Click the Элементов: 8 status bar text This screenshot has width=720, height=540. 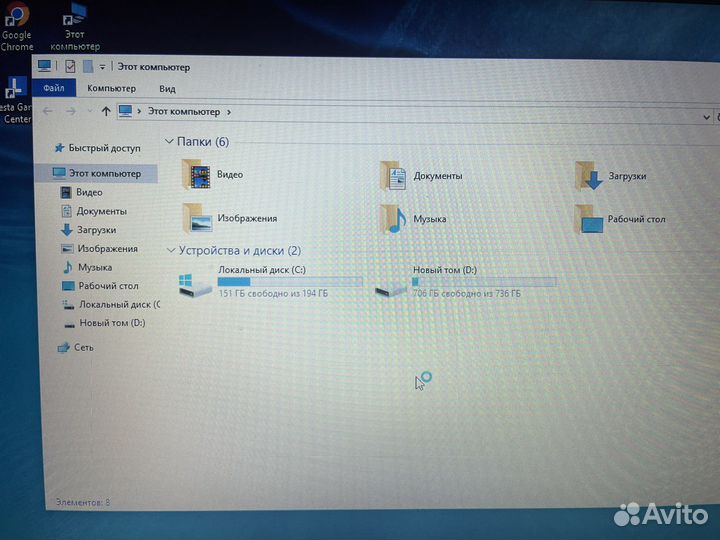click(x=83, y=502)
